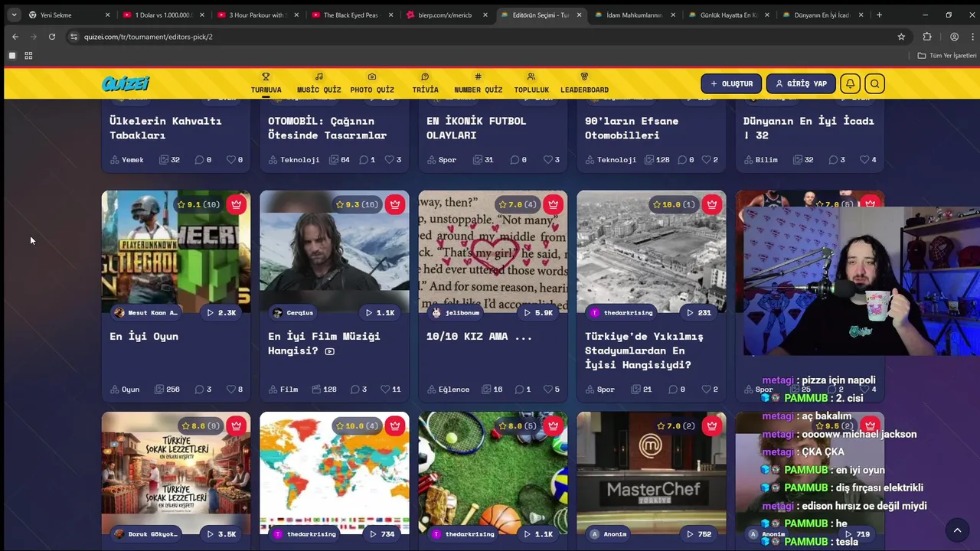Click crown icon on MasterChef card
The width and height of the screenshot is (980, 551).
[x=711, y=425]
